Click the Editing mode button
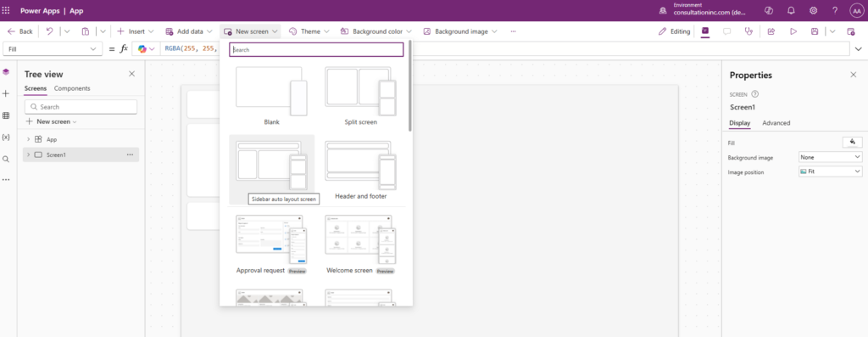The width and height of the screenshot is (868, 337). [674, 31]
